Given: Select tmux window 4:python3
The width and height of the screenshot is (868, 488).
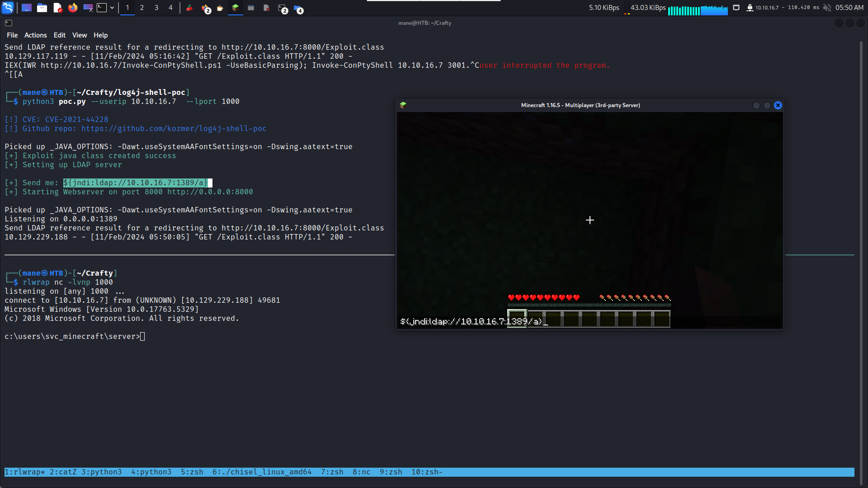Looking at the screenshot, I should [151, 472].
